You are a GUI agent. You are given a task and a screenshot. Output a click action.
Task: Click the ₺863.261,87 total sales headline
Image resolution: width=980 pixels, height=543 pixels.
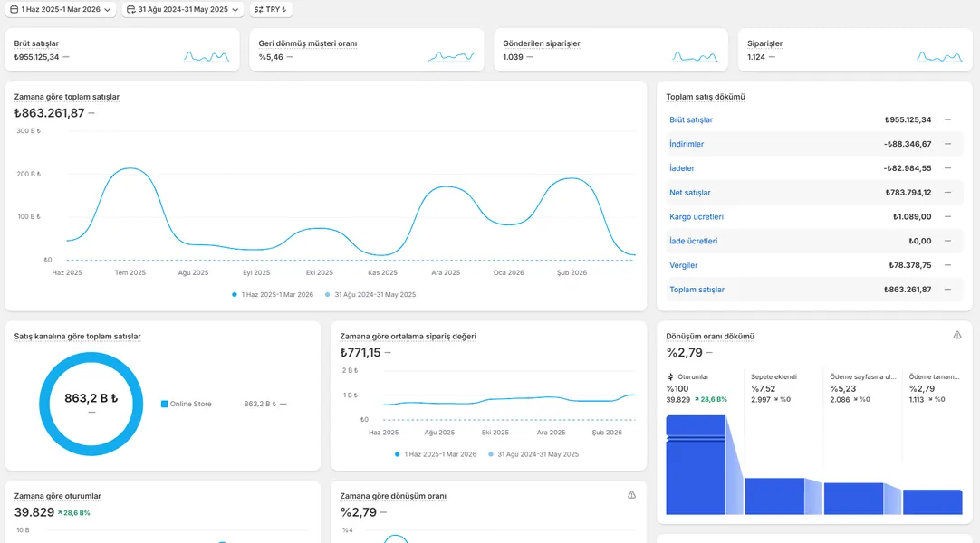50,113
